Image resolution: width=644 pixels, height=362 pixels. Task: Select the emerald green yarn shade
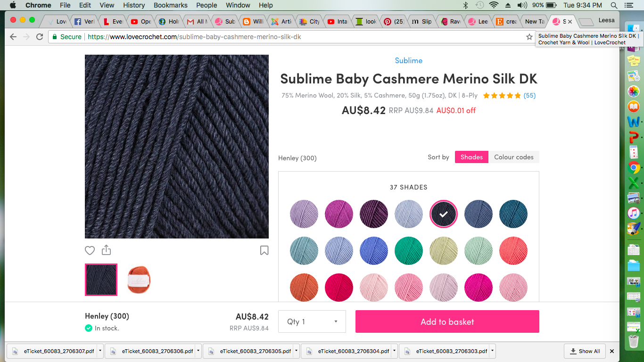pyautogui.click(x=409, y=251)
